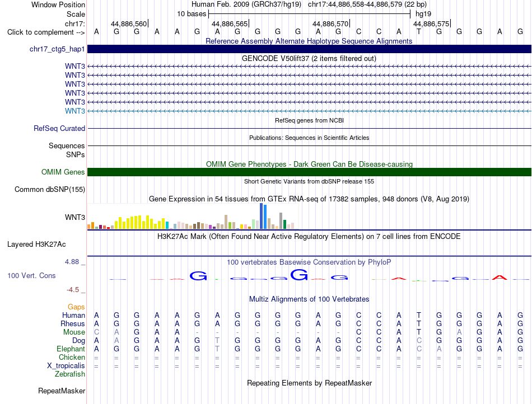Click the Reference Assembly Alternate Haplotype title

(309, 41)
